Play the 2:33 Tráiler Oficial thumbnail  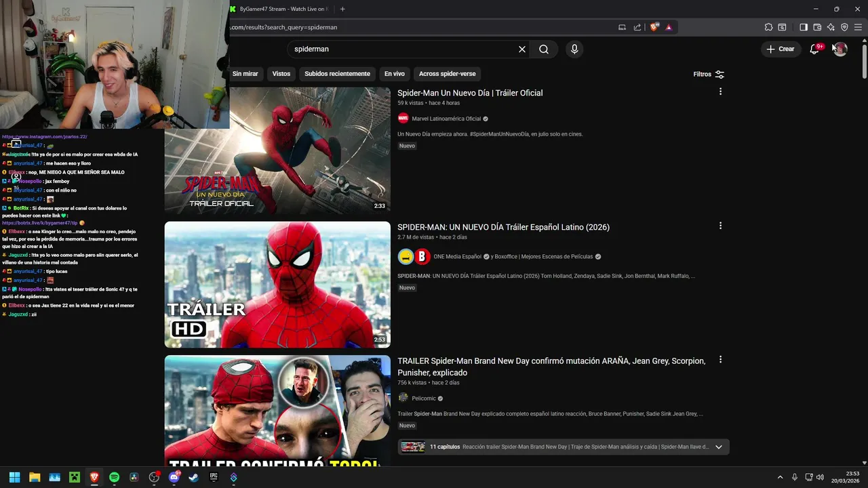click(x=277, y=150)
